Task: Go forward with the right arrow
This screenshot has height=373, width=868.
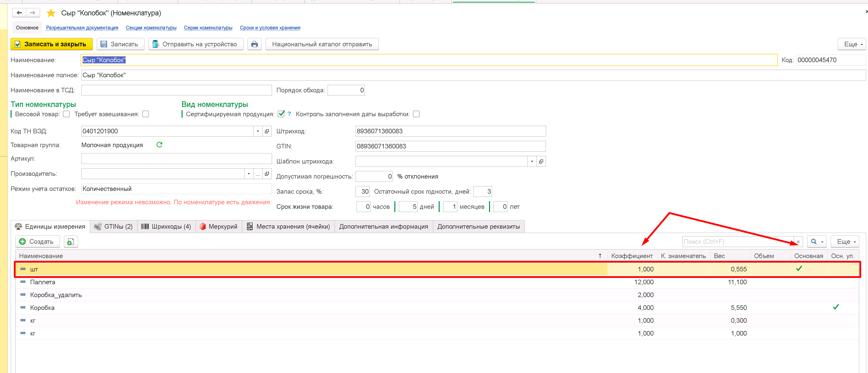Action: point(33,13)
